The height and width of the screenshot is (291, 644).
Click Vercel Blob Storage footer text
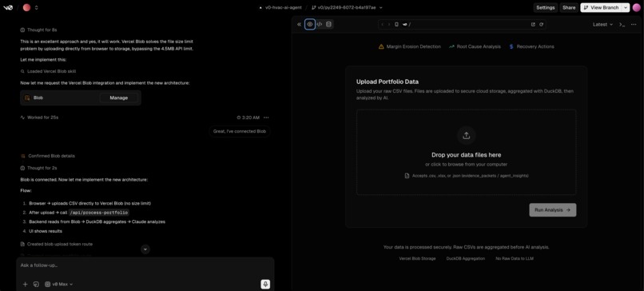(x=417, y=258)
